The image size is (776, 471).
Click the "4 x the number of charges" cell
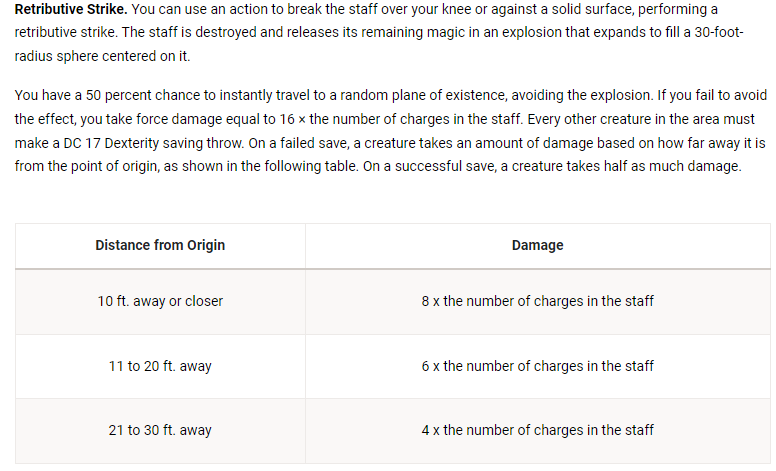tap(537, 430)
